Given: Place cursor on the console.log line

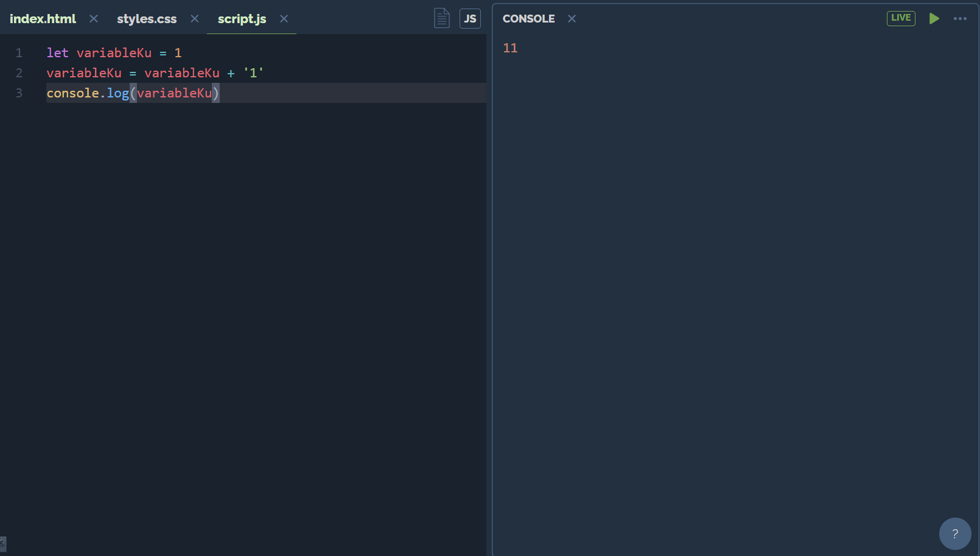Looking at the screenshot, I should [133, 93].
